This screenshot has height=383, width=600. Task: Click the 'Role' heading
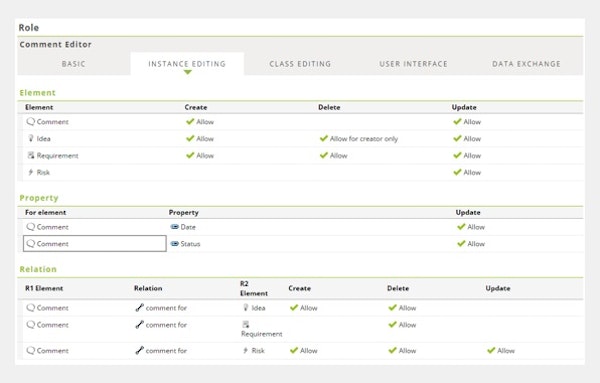29,28
